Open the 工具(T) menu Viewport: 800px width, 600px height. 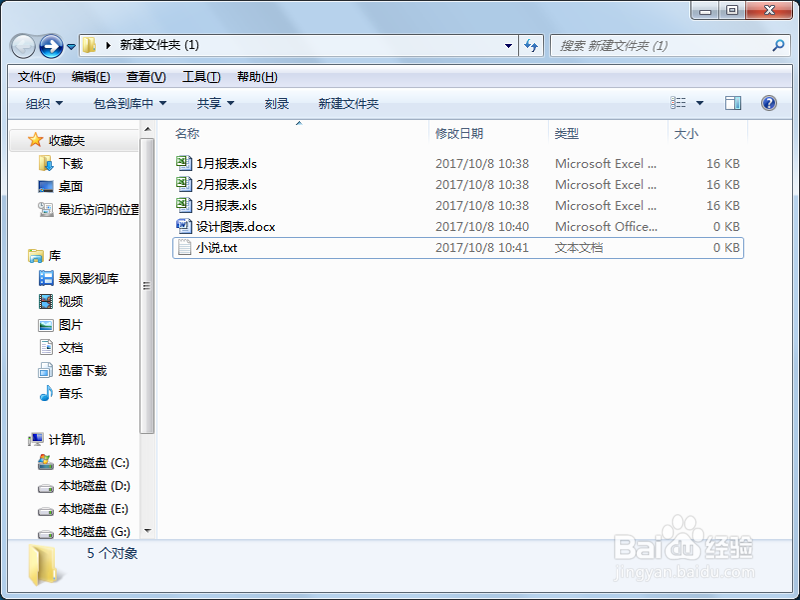(201, 77)
